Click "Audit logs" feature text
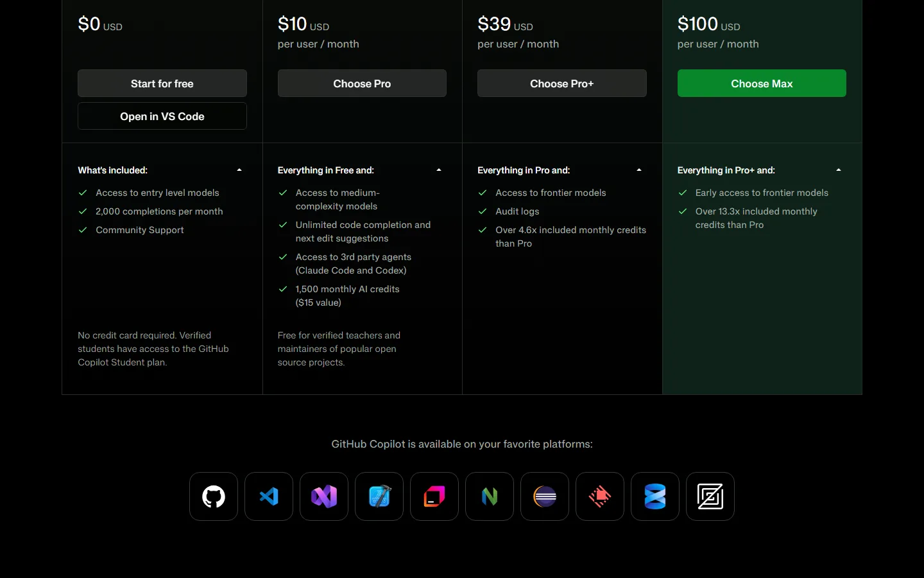Image resolution: width=924 pixels, height=578 pixels. [517, 211]
